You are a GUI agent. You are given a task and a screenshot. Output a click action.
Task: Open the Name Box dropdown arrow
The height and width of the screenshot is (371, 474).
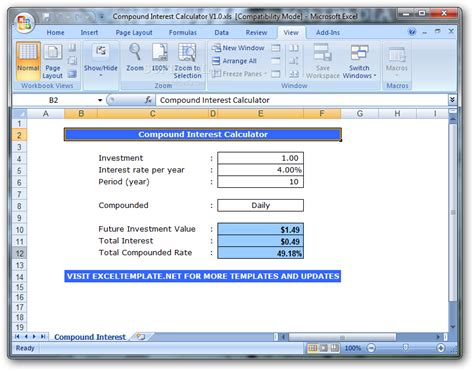(100, 100)
